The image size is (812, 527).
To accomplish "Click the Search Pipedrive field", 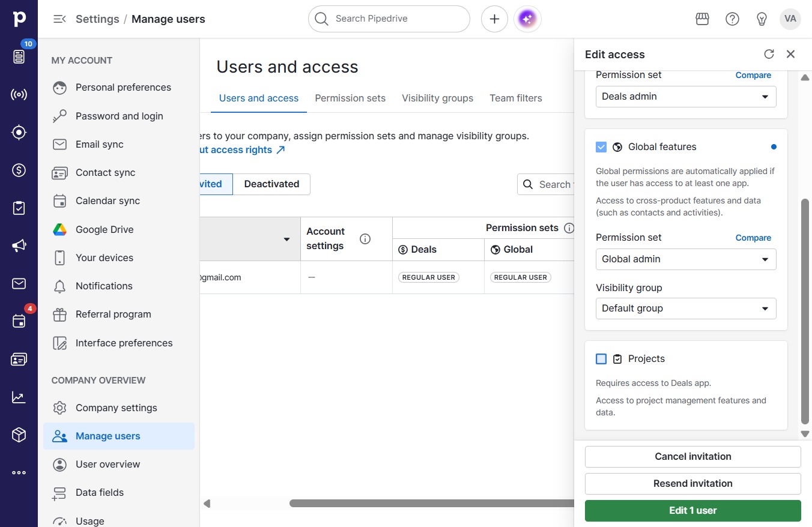I will [x=389, y=19].
